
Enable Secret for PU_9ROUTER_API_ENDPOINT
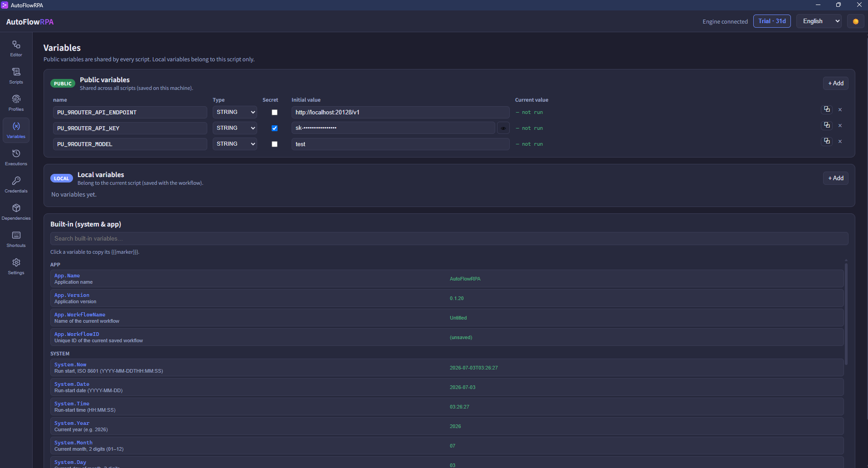274,112
